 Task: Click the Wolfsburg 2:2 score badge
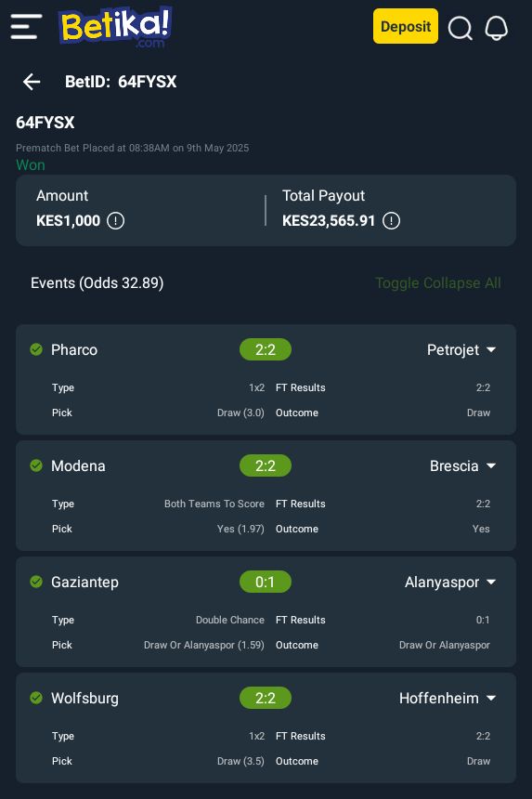[266, 698]
